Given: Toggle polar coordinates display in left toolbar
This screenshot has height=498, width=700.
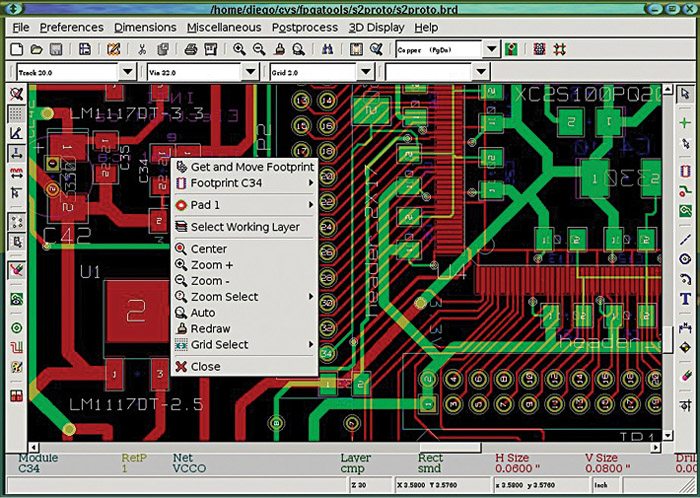Looking at the screenshot, I should (x=16, y=133).
